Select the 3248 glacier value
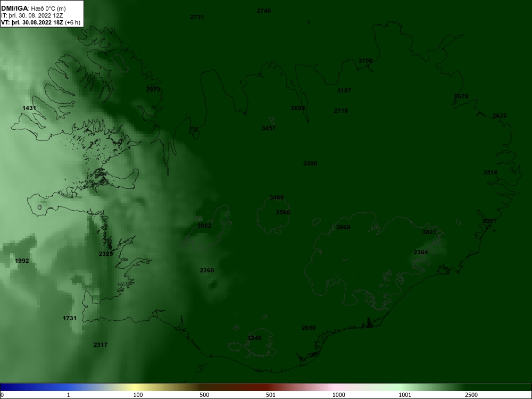 pyautogui.click(x=254, y=338)
